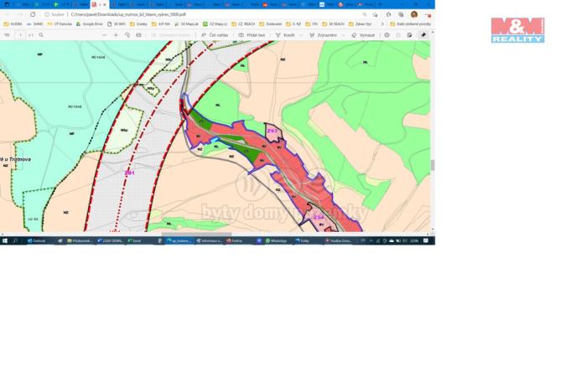Expand the Zvýraznění highlighter options arrow
This screenshot has height=392, width=571.
(x=342, y=35)
